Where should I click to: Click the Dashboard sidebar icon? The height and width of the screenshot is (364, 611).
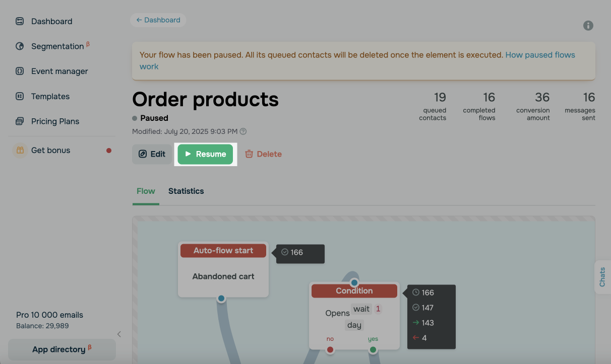click(20, 21)
